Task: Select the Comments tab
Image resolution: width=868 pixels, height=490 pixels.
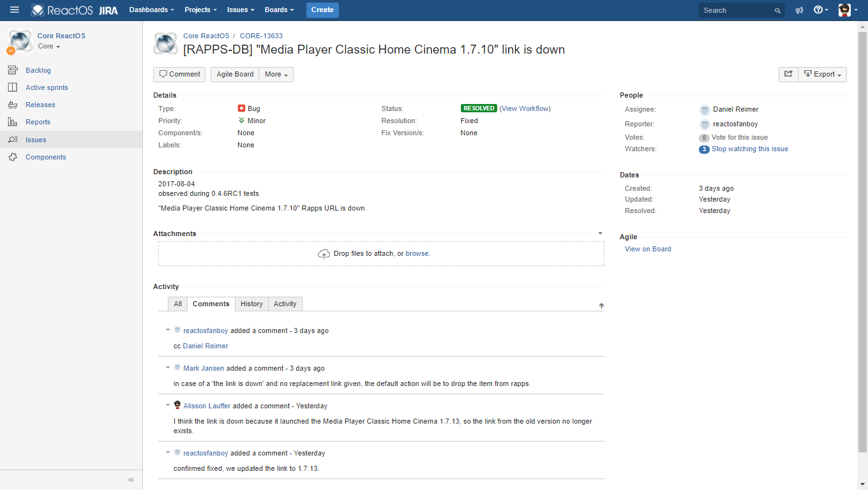Action: coord(211,304)
